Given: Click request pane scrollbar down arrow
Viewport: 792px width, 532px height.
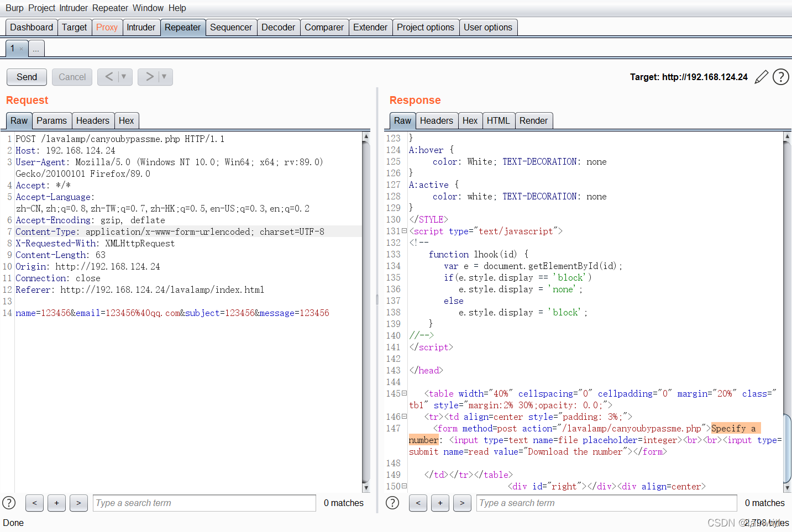Looking at the screenshot, I should point(366,488).
